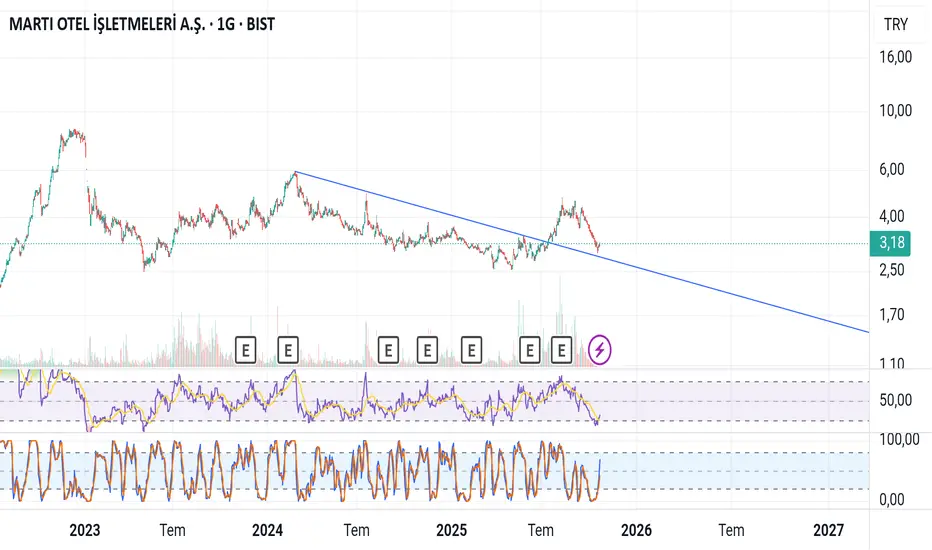Click the 50,00 RSI scale label
Image resolution: width=932 pixels, height=550 pixels.
tap(895, 400)
